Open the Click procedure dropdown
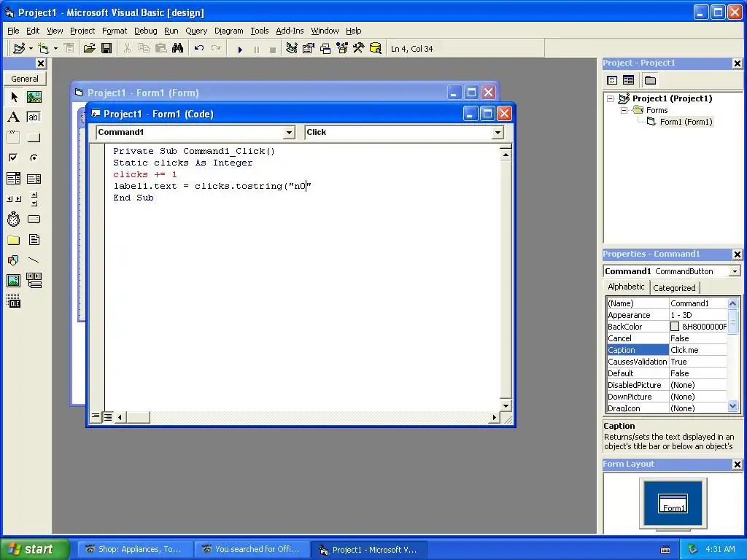The image size is (747, 560). point(498,133)
